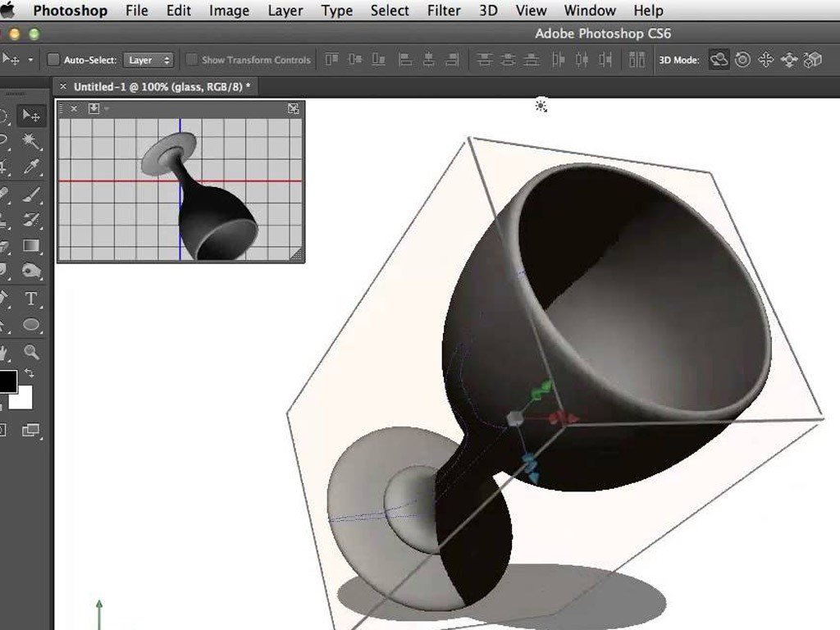
Task: Select the History Brush tool
Action: coord(31,220)
